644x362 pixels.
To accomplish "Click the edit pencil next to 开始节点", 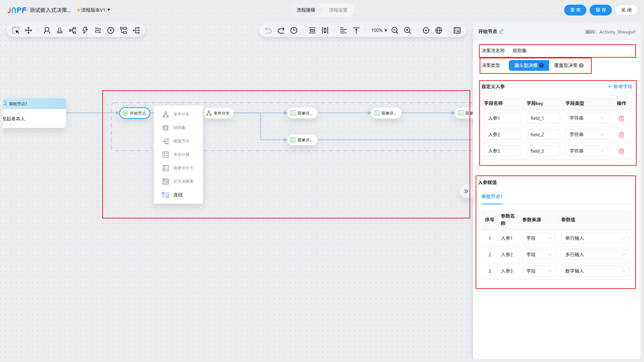I will click(x=501, y=32).
